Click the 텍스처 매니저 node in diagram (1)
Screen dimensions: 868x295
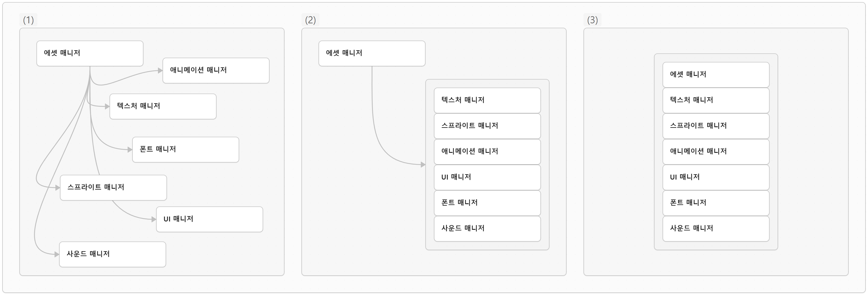click(x=163, y=106)
